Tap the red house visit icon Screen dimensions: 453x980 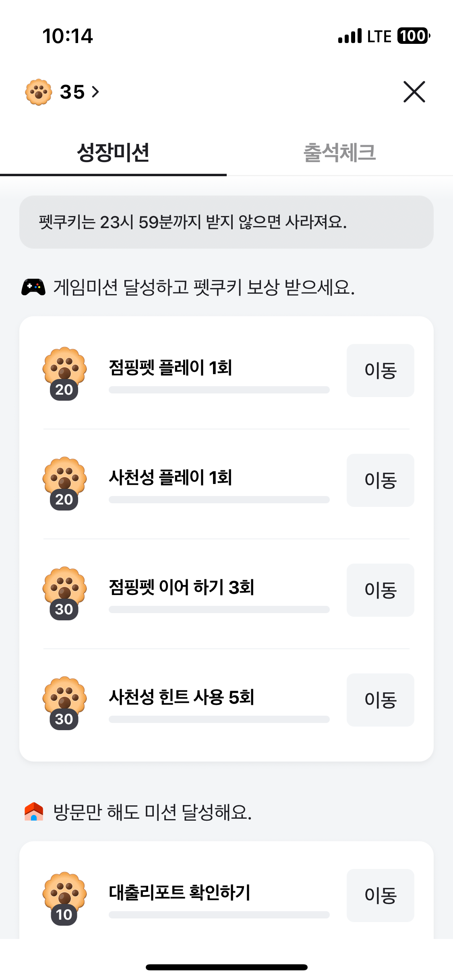[x=34, y=811]
